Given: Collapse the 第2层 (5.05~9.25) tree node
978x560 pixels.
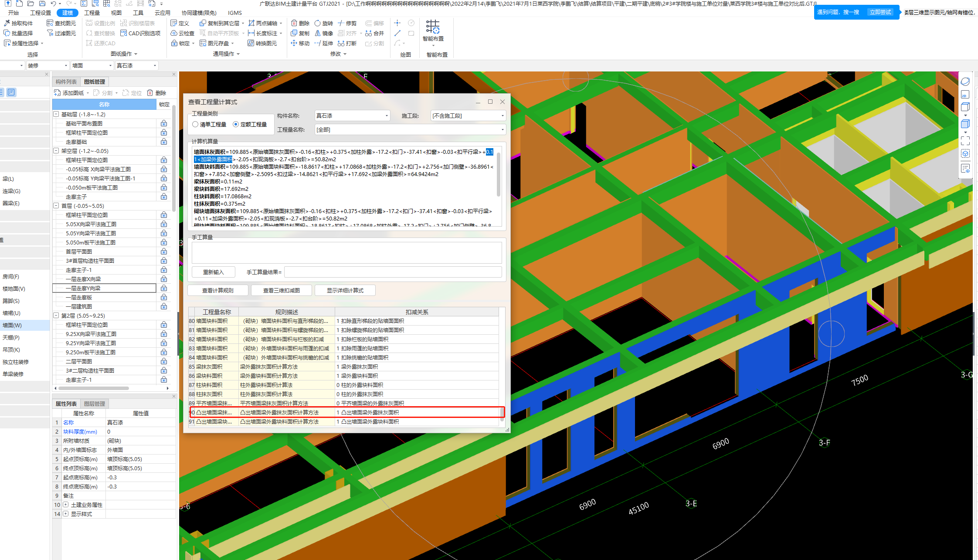Looking at the screenshot, I should click(x=56, y=316).
